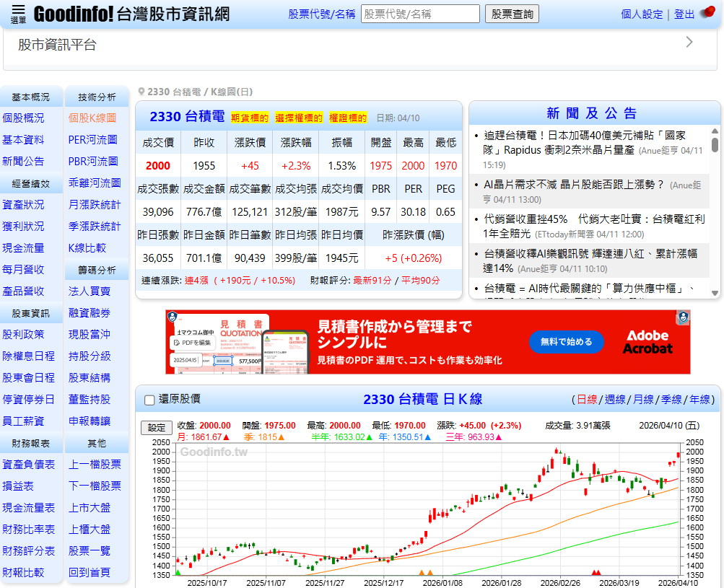This screenshot has width=724, height=588.
Task: Open the 個人設定 link
Action: pyautogui.click(x=642, y=14)
